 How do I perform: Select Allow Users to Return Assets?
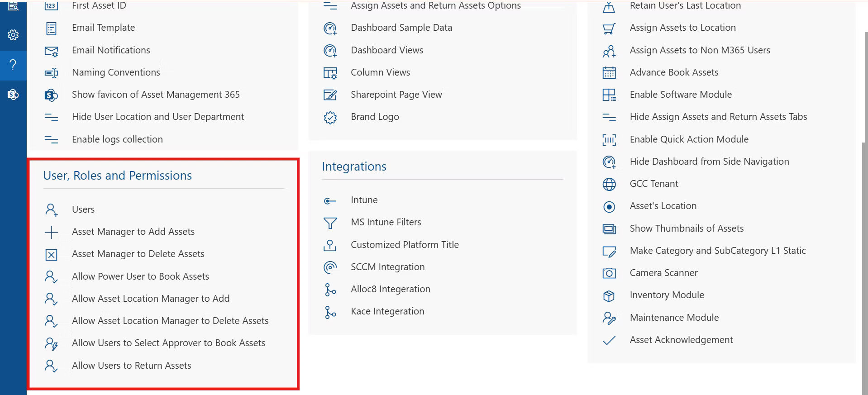tap(131, 366)
